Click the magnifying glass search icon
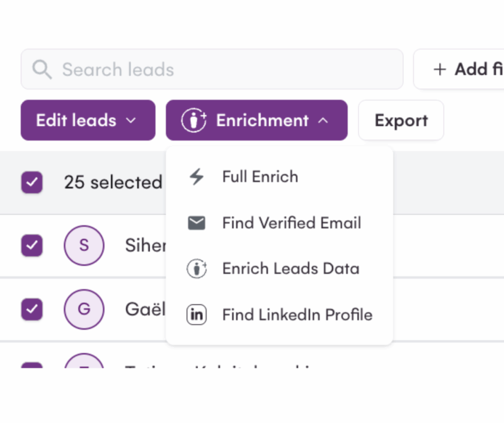 click(x=42, y=69)
